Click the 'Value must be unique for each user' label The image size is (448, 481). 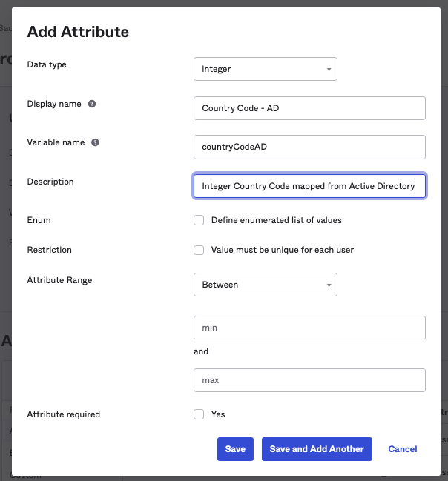(x=282, y=250)
